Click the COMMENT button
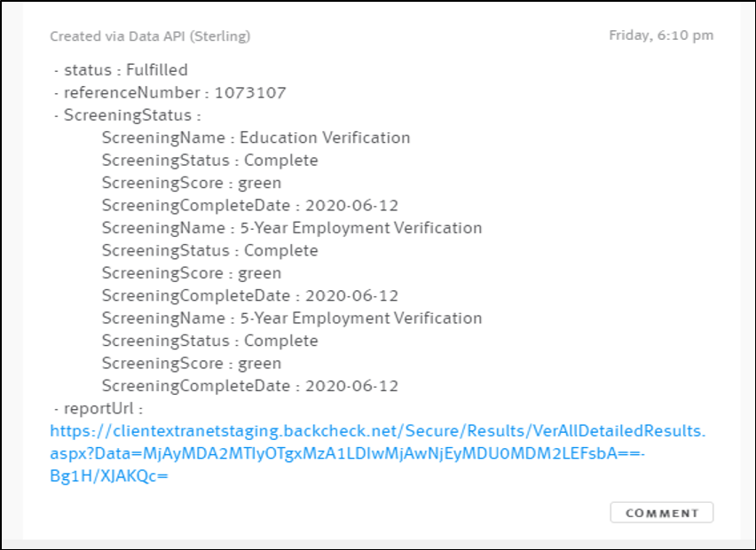The width and height of the screenshot is (756, 550). click(661, 512)
